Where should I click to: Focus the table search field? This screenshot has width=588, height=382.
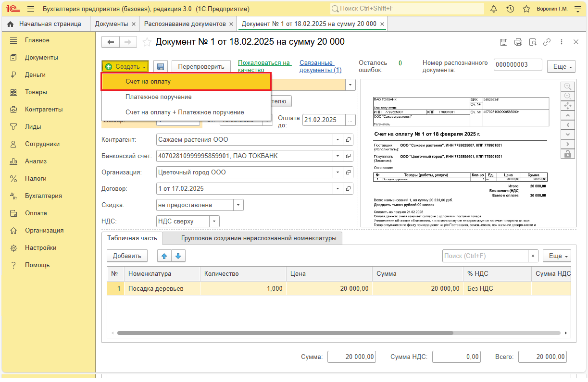tap(485, 256)
